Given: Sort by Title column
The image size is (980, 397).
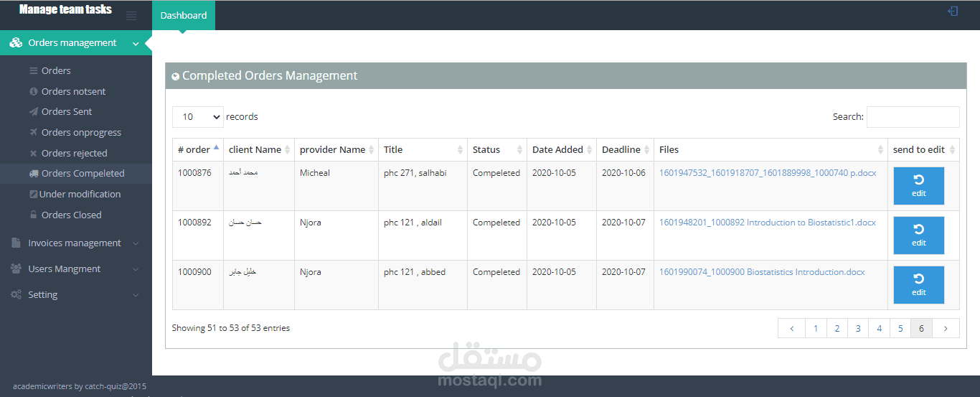Looking at the screenshot, I should [x=423, y=149].
